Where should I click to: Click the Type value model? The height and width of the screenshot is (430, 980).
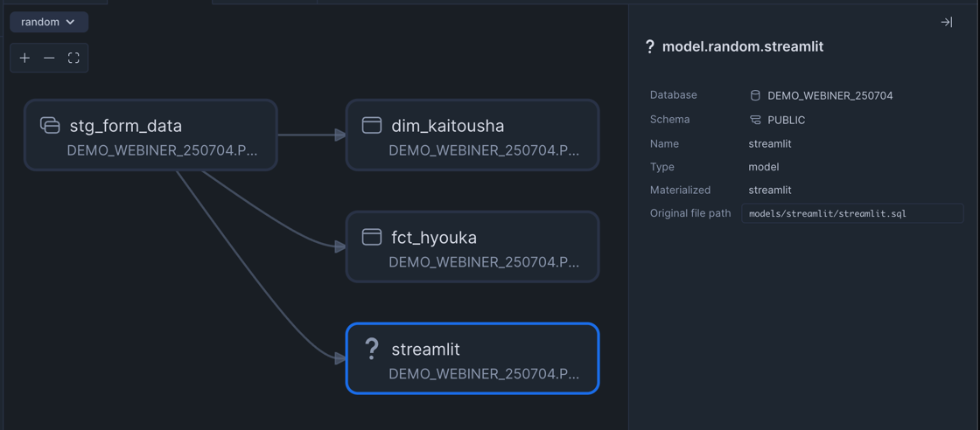(x=764, y=167)
